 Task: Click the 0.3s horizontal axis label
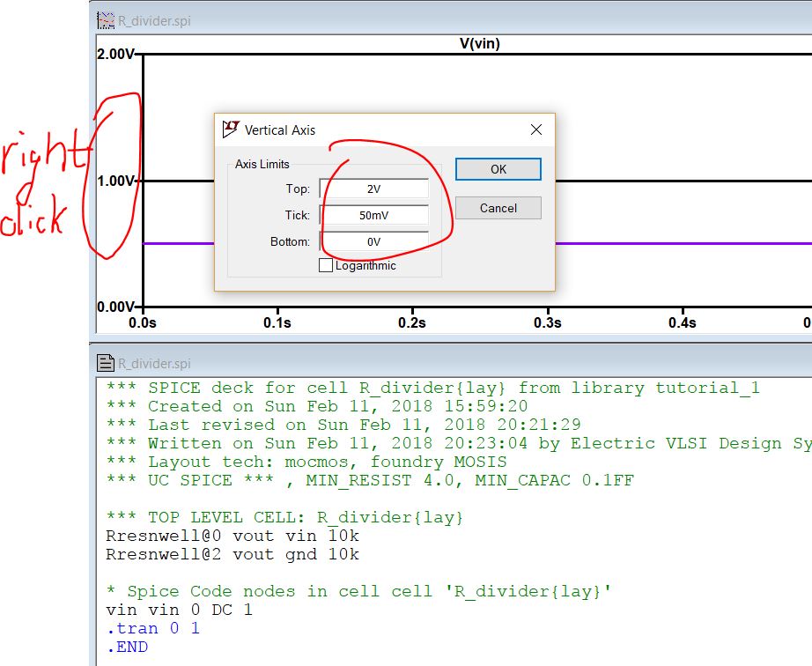pos(547,322)
